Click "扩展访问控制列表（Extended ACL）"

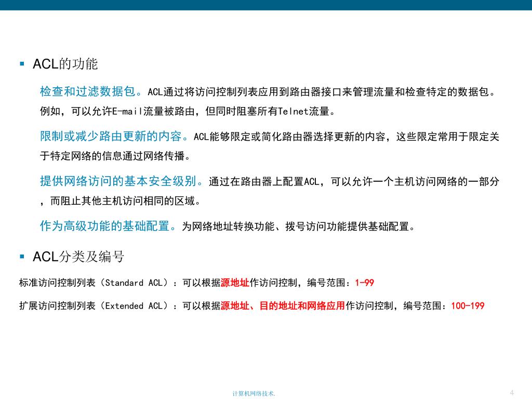(94, 305)
